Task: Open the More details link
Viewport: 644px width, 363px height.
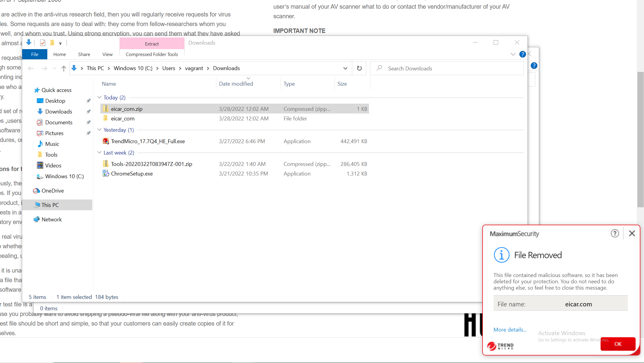Action: point(510,329)
